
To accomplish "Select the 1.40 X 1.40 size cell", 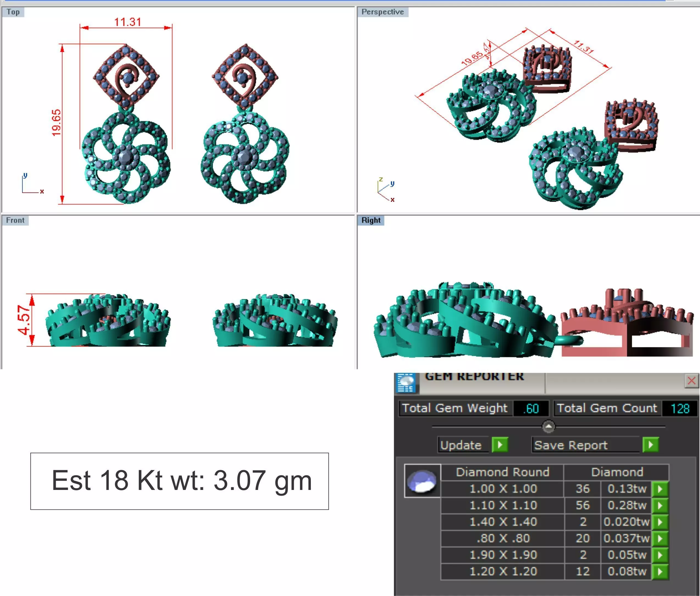I will click(x=502, y=522).
